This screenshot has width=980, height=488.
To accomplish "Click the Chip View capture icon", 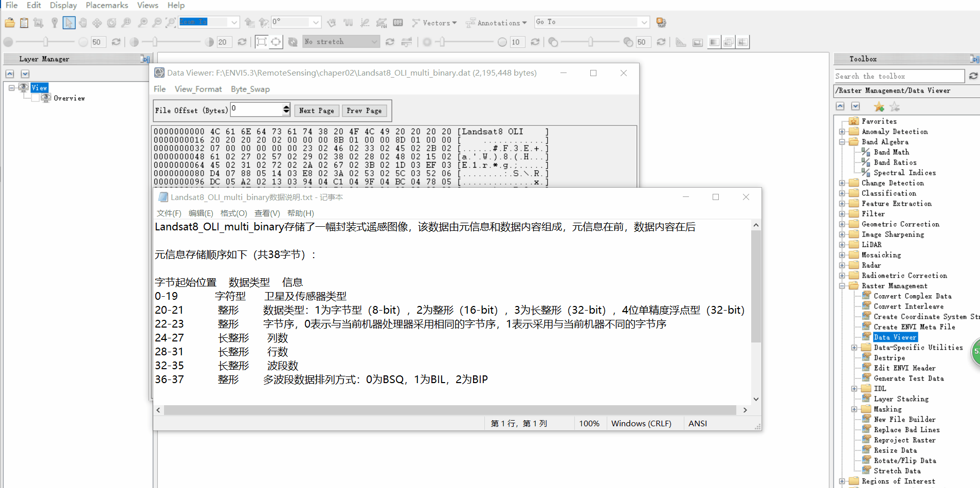I will coord(38,23).
